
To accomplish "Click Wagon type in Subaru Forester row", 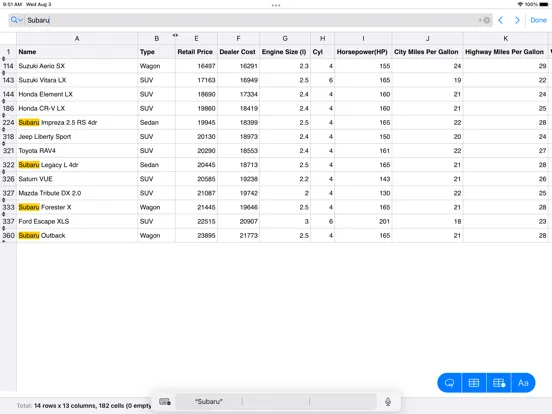I will tap(156, 207).
